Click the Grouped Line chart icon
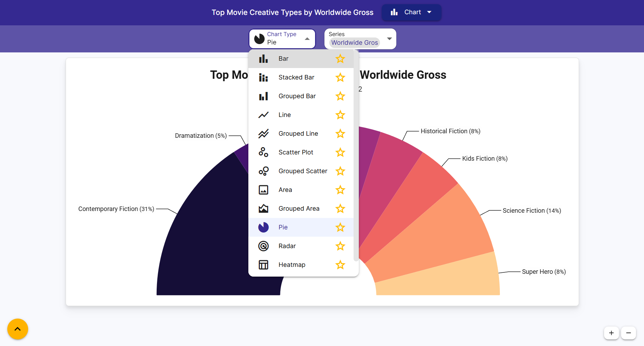The height and width of the screenshot is (346, 644). click(263, 134)
